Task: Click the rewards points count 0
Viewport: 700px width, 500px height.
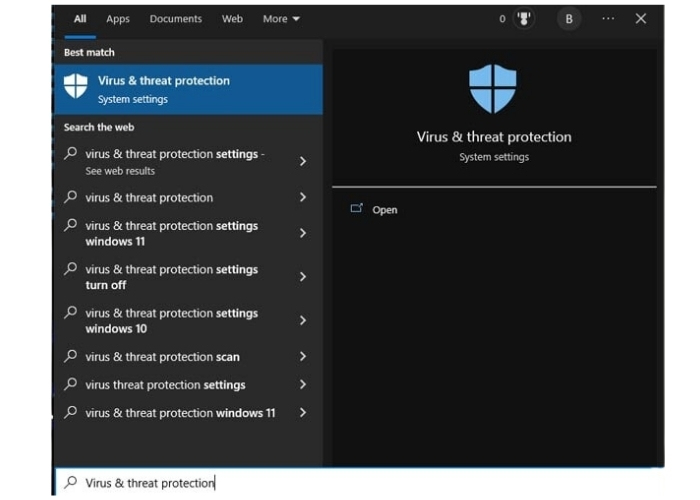Action: click(502, 19)
